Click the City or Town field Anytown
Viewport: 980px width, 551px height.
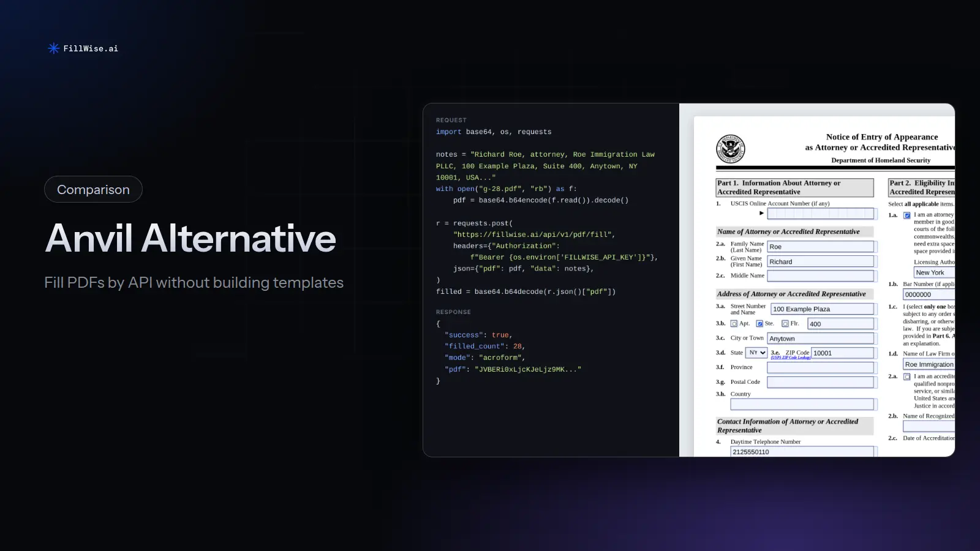click(x=821, y=339)
